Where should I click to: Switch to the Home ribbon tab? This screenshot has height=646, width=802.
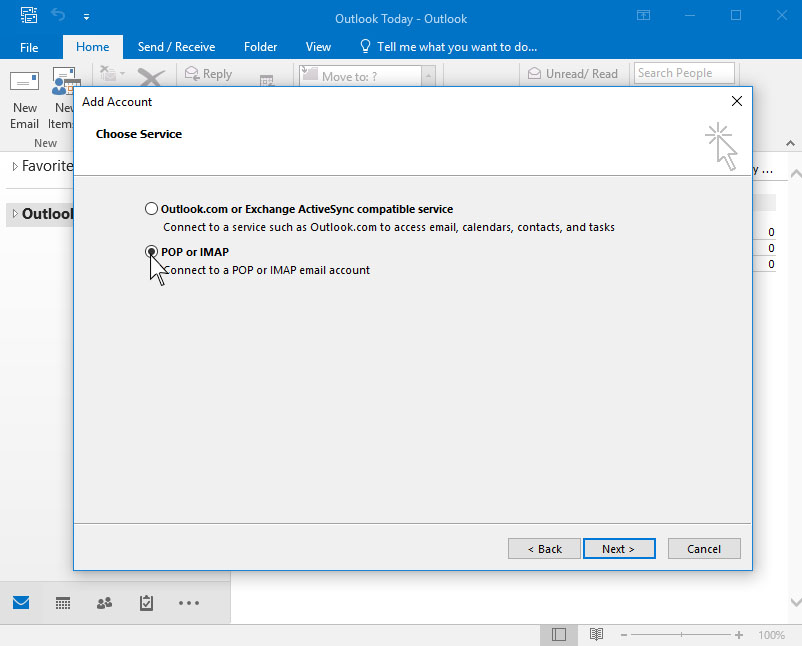click(93, 47)
